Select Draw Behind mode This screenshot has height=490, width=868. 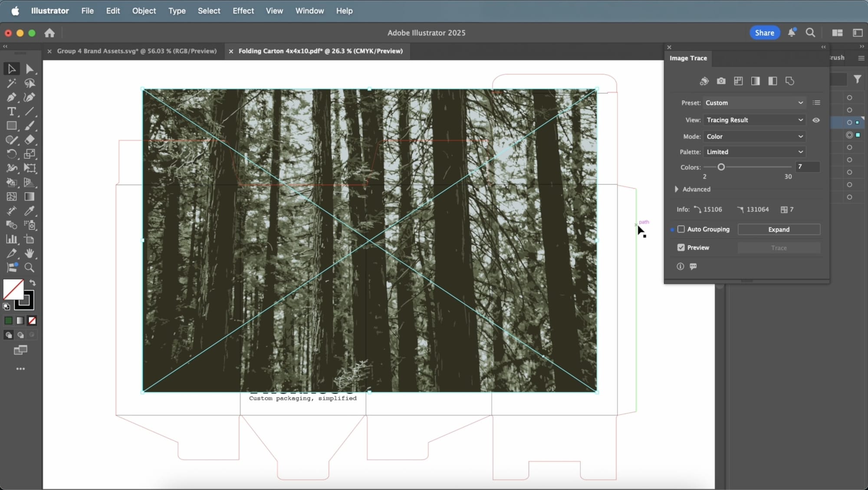(x=20, y=335)
